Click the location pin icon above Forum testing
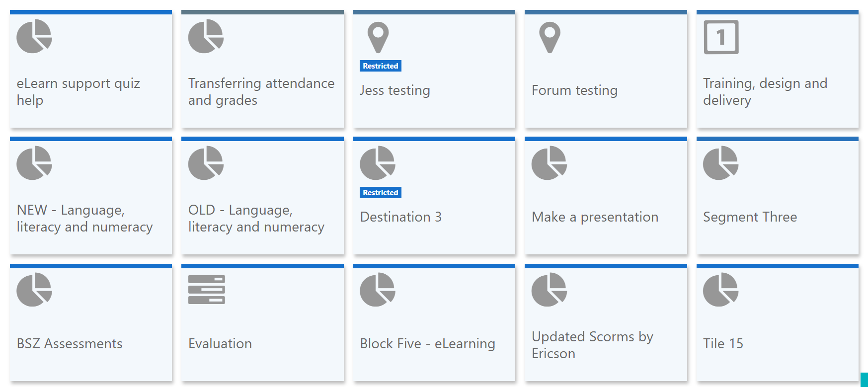 tap(550, 37)
